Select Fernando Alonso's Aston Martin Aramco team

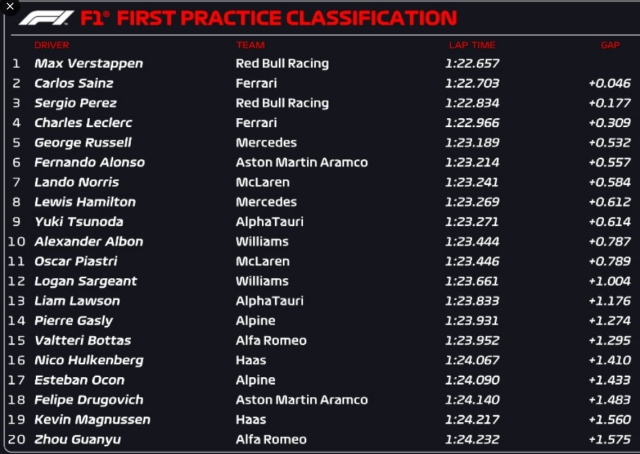pos(301,162)
